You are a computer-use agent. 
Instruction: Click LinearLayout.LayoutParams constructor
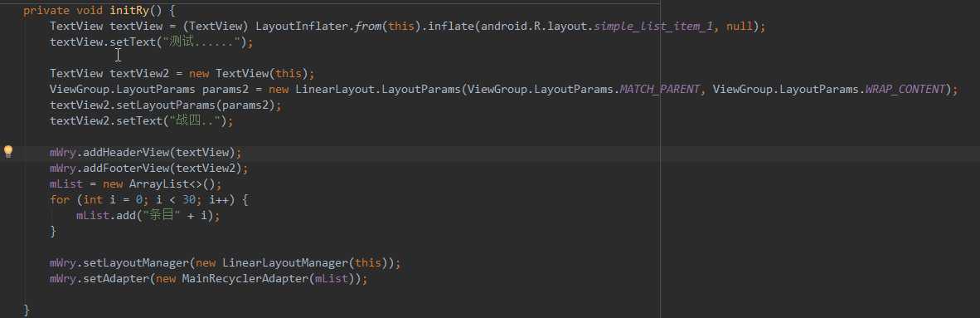click(378, 90)
